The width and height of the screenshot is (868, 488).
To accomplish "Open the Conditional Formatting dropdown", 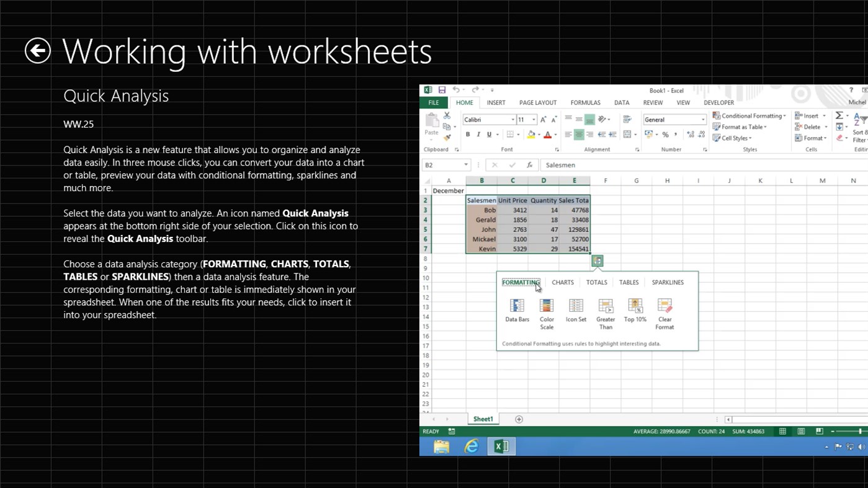I will pyautogui.click(x=749, y=115).
